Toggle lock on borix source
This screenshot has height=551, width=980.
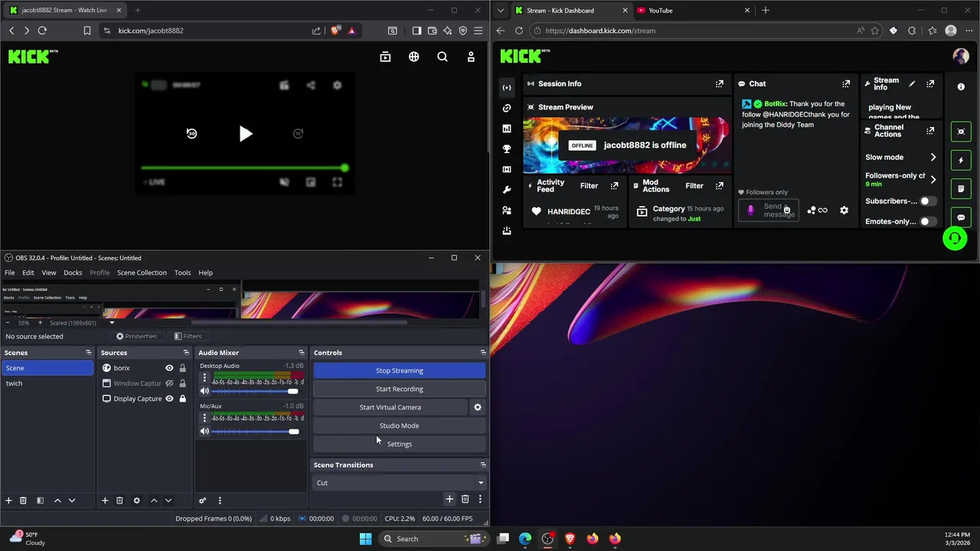182,368
